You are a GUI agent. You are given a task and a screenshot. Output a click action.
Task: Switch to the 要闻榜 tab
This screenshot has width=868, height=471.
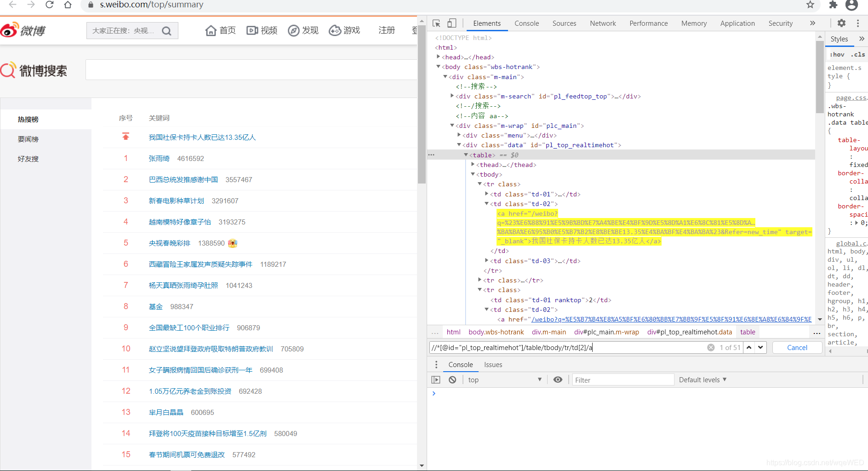(x=28, y=138)
